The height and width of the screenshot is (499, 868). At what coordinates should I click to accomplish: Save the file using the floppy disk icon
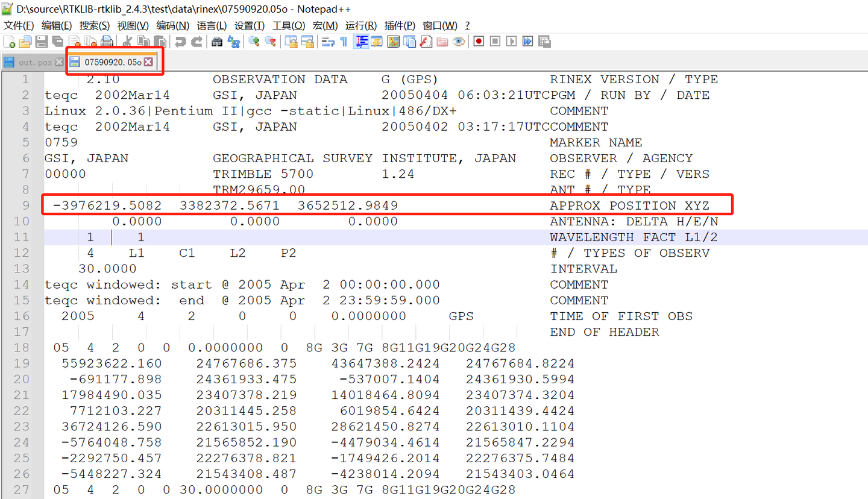(41, 42)
